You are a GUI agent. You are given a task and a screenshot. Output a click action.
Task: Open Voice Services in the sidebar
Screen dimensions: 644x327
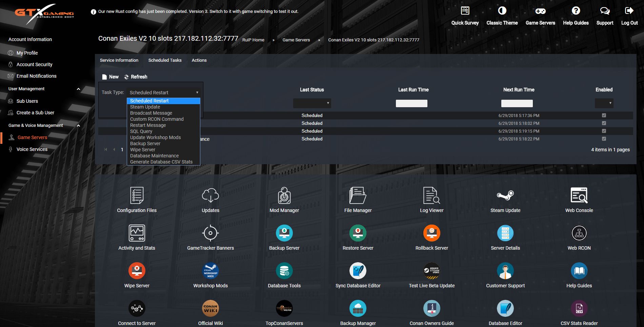32,149
